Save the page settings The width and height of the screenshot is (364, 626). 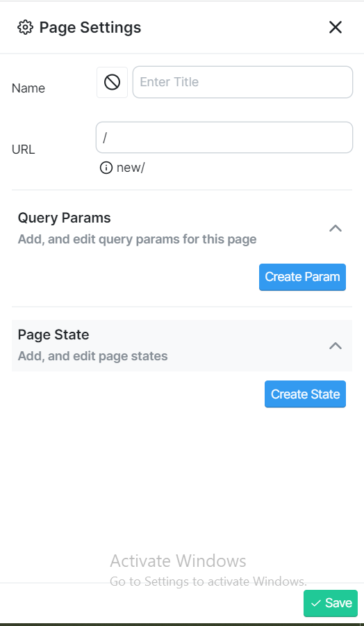click(x=331, y=603)
